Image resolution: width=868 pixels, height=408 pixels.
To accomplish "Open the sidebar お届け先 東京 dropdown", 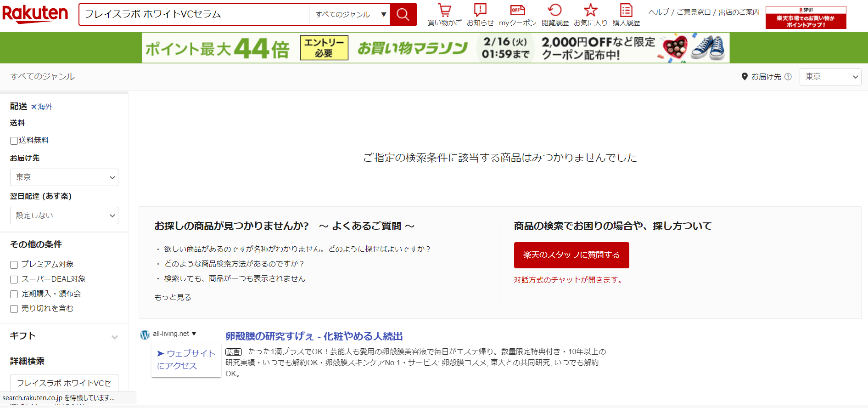I will pos(64,177).
